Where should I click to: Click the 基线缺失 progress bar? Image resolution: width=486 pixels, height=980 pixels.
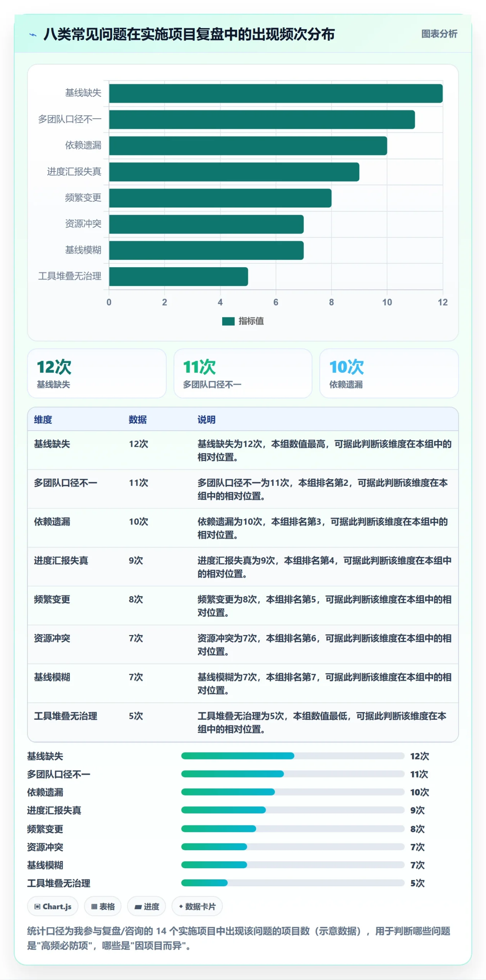(293, 756)
